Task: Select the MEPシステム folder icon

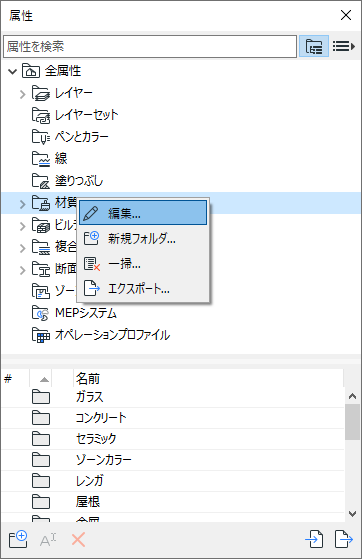Action: [41, 313]
